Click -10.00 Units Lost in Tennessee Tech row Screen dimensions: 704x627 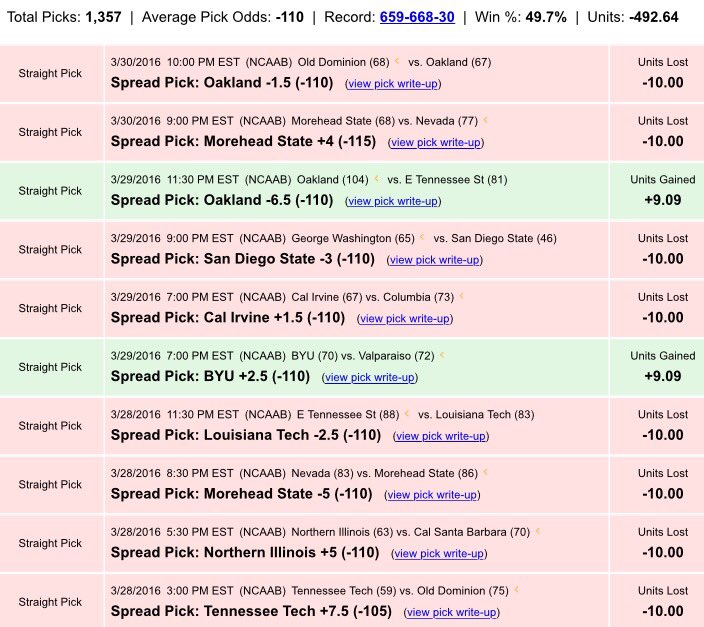[663, 611]
